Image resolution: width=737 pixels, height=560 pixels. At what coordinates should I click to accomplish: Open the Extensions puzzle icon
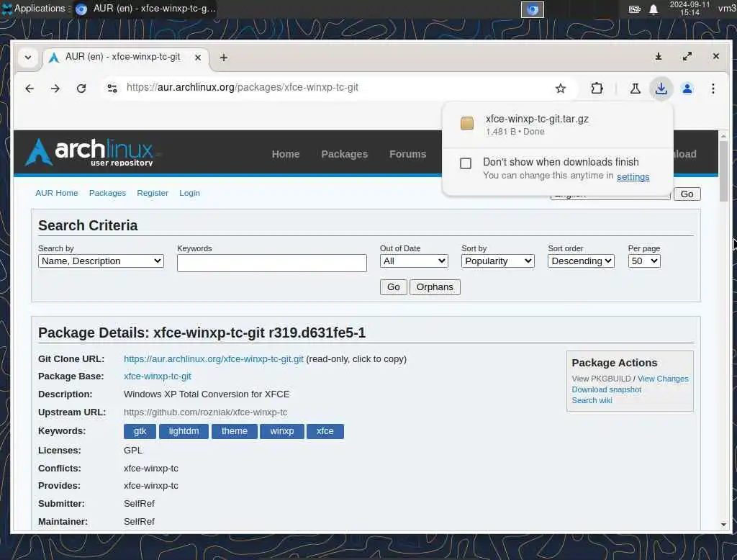point(597,89)
